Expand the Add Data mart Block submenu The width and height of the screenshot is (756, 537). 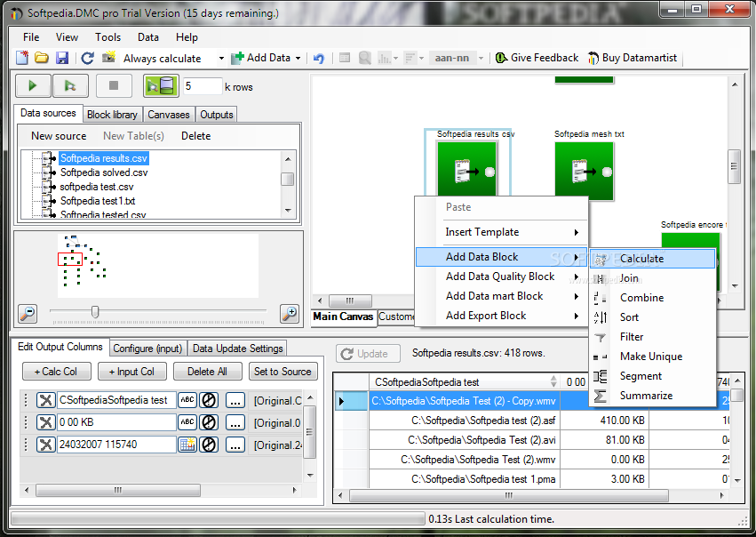501,296
